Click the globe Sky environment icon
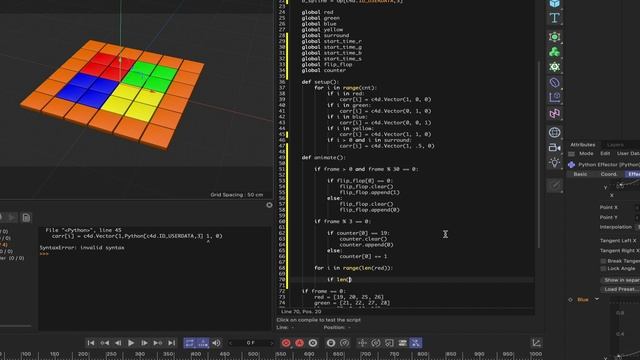 (554, 132)
